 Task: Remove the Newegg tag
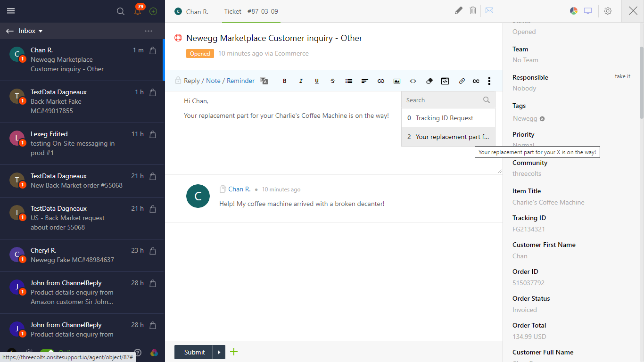pos(542,119)
